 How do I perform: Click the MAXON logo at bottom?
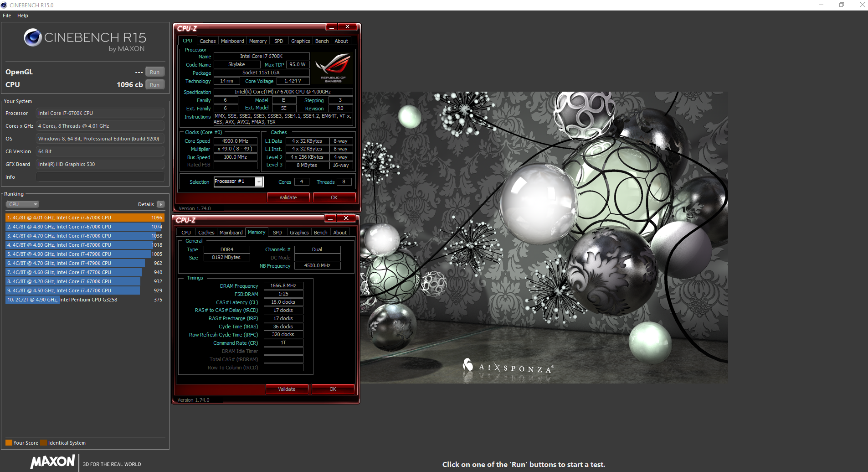click(53, 462)
